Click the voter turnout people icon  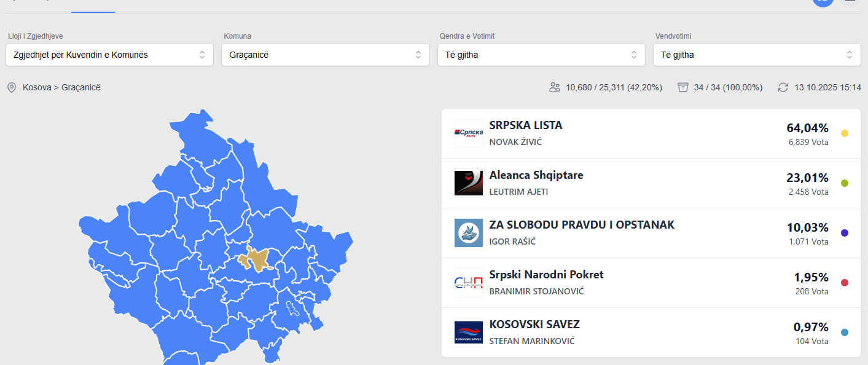[555, 87]
